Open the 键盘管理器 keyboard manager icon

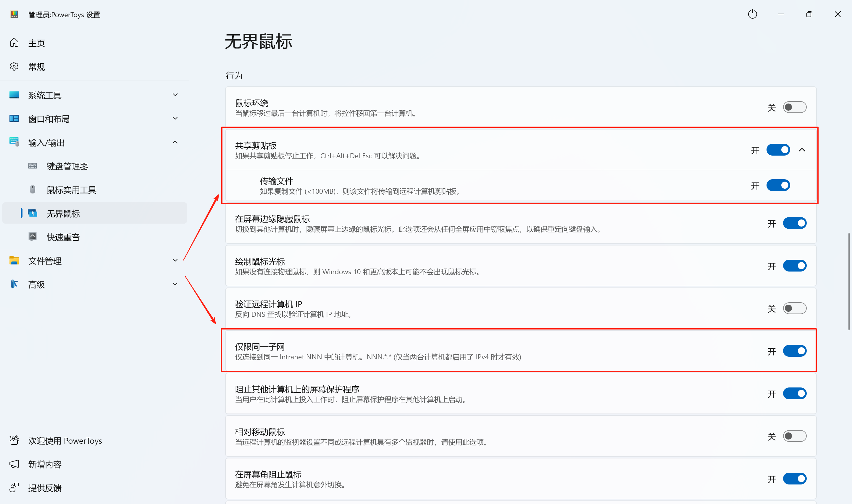pyautogui.click(x=33, y=166)
